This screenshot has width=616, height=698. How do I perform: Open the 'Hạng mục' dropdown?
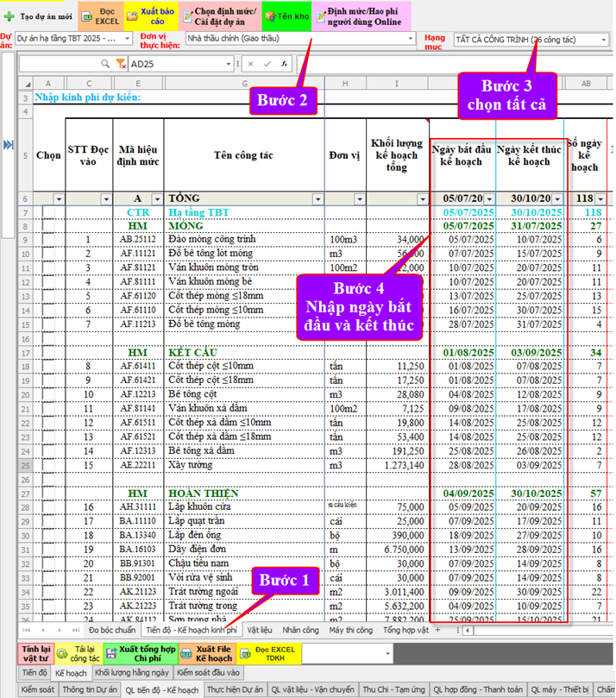coord(606,41)
